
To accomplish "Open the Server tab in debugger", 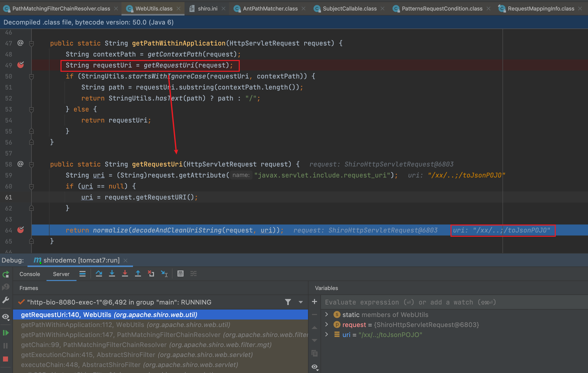I will click(x=61, y=274).
